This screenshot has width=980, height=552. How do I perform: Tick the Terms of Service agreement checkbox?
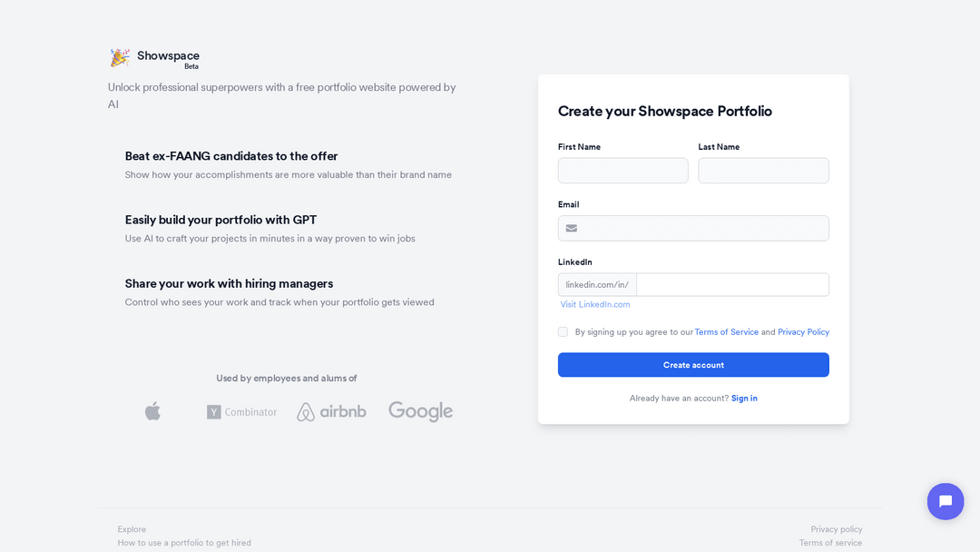click(x=563, y=332)
